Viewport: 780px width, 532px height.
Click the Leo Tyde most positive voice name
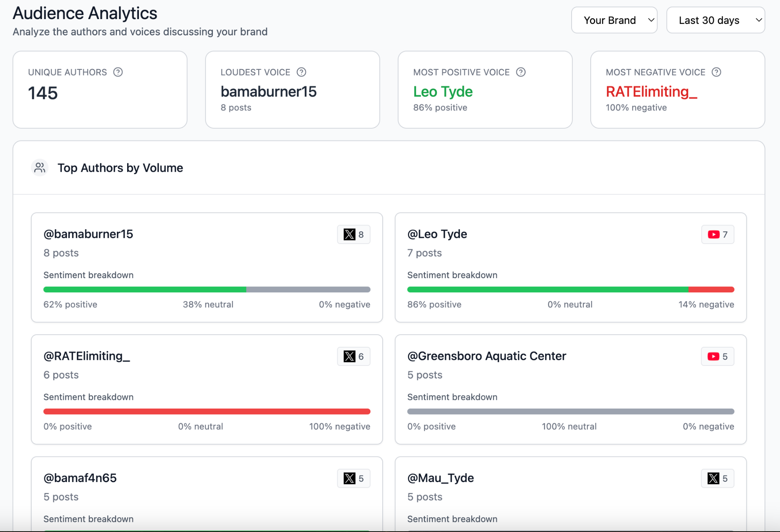pyautogui.click(x=442, y=92)
